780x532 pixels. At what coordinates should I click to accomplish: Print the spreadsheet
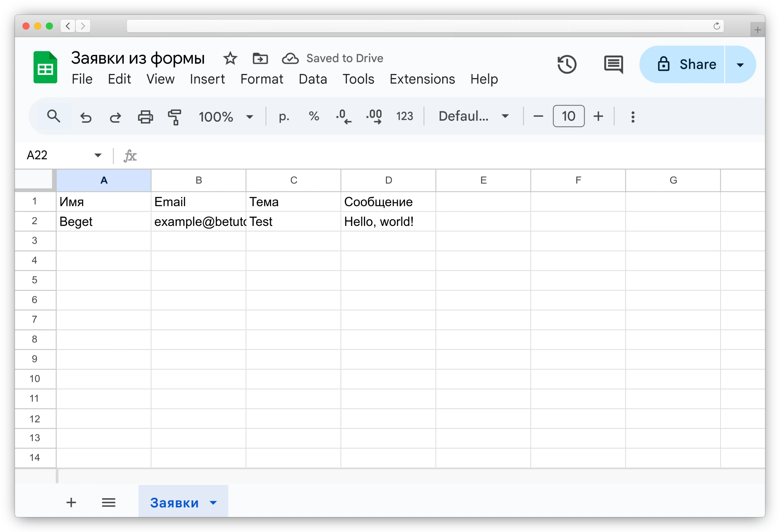click(x=145, y=117)
